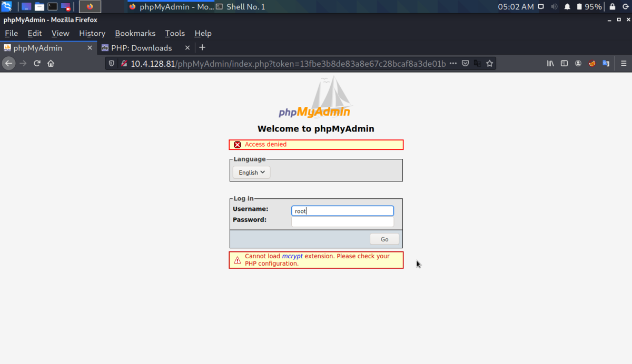Viewport: 632px width, 364px height.
Task: Bookmark this page with the star
Action: [x=489, y=63]
